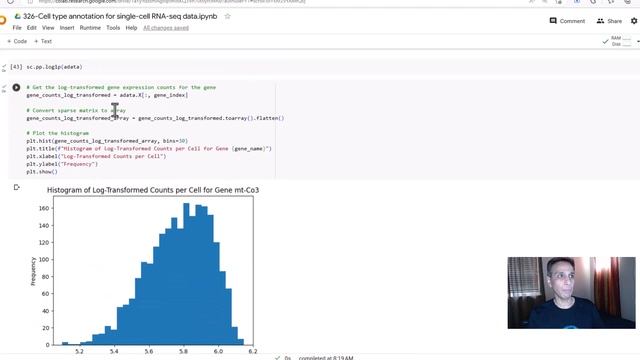Open the Insert menu
Image resolution: width=640 pixels, height=360 pixels.
pyautogui.click(x=67, y=28)
